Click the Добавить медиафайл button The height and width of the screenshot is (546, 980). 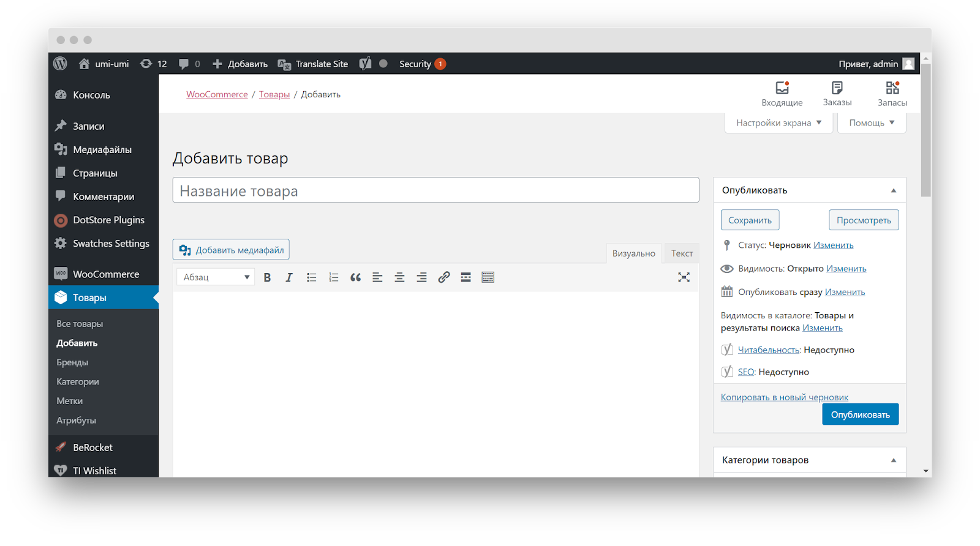[231, 250]
